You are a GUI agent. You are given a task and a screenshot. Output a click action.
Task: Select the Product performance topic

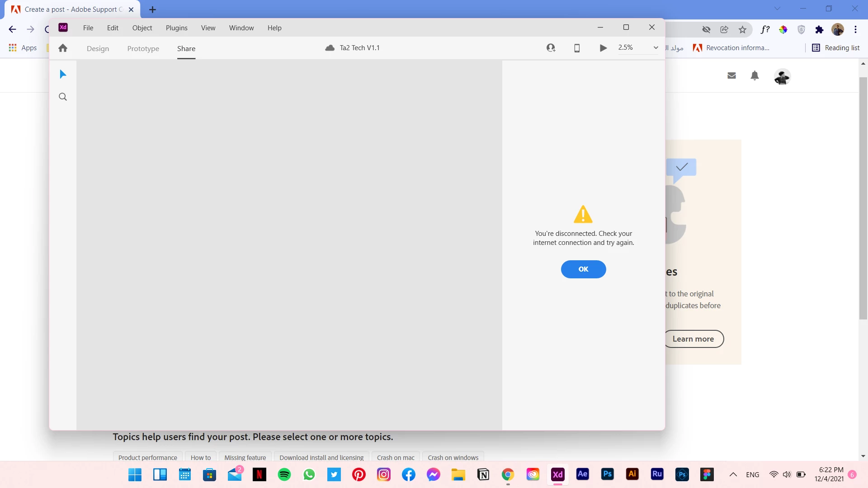pos(147,457)
